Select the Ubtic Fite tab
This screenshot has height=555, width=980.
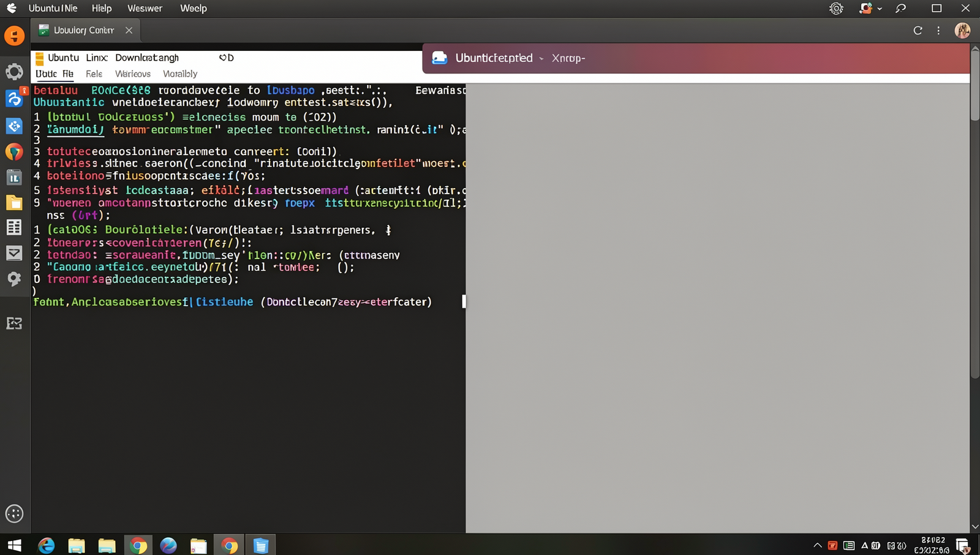pos(55,74)
